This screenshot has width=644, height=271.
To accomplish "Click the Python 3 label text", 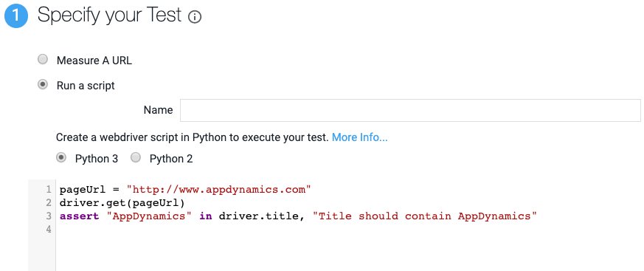I will pyautogui.click(x=97, y=159).
